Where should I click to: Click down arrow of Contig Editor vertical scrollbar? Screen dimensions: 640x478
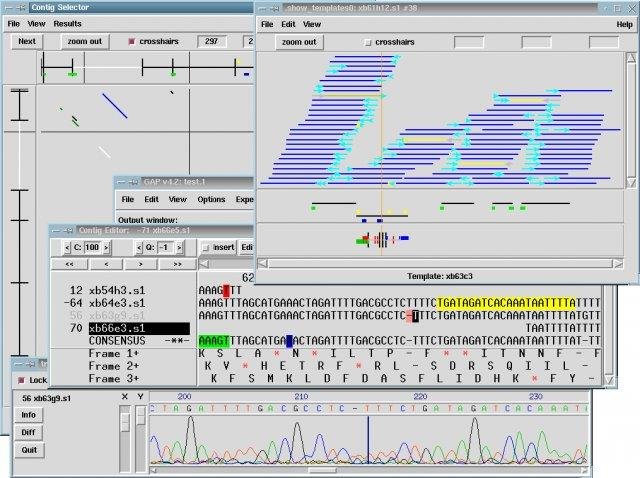tap(608, 380)
